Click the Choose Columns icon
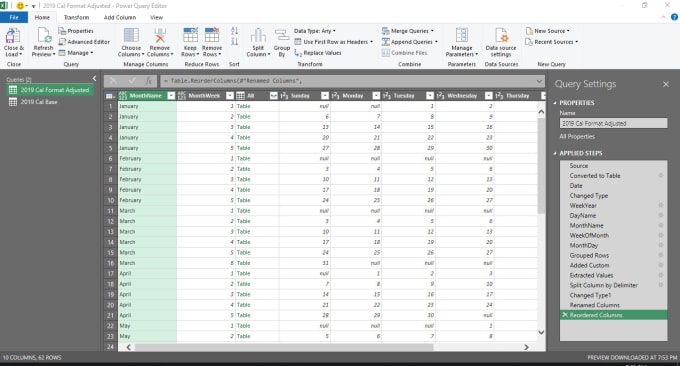 pos(131,36)
